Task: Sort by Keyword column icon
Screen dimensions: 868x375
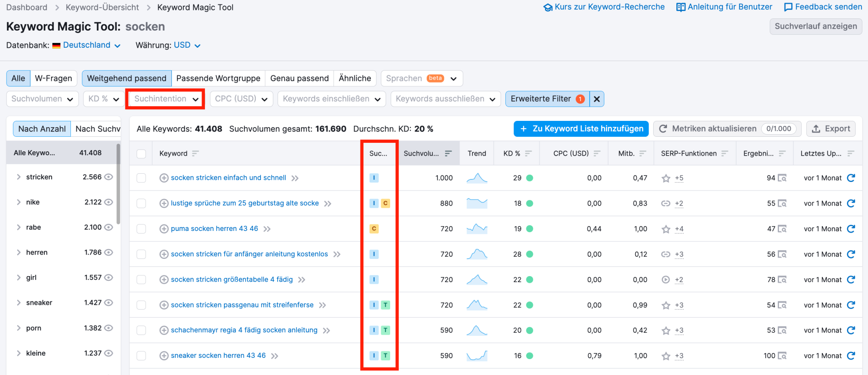Action: point(196,154)
